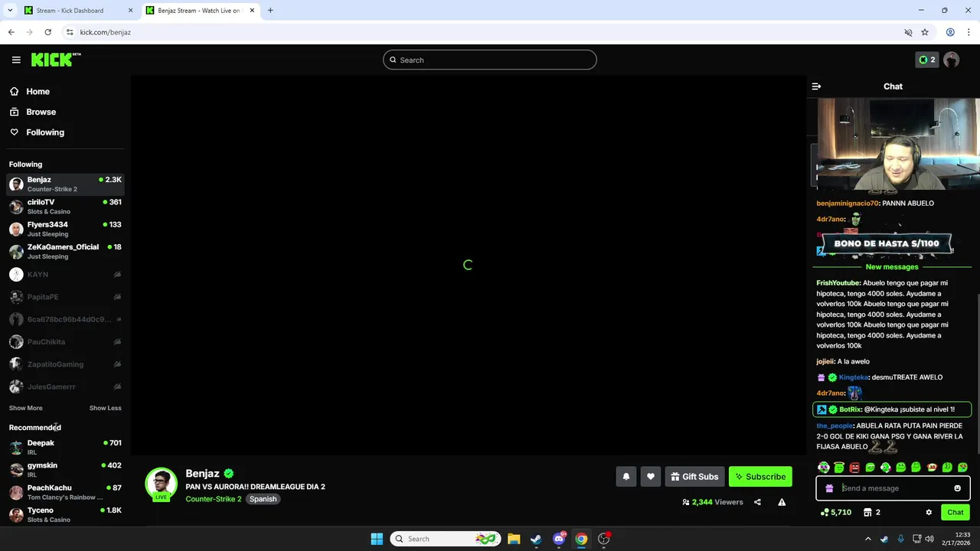This screenshot has width=980, height=551.
Task: Open Flyers3434 channel from Following
Action: tap(65, 229)
